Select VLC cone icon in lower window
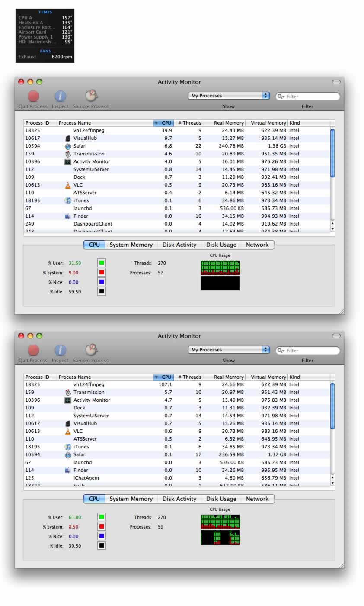This screenshot has height=606, width=364. 67,431
